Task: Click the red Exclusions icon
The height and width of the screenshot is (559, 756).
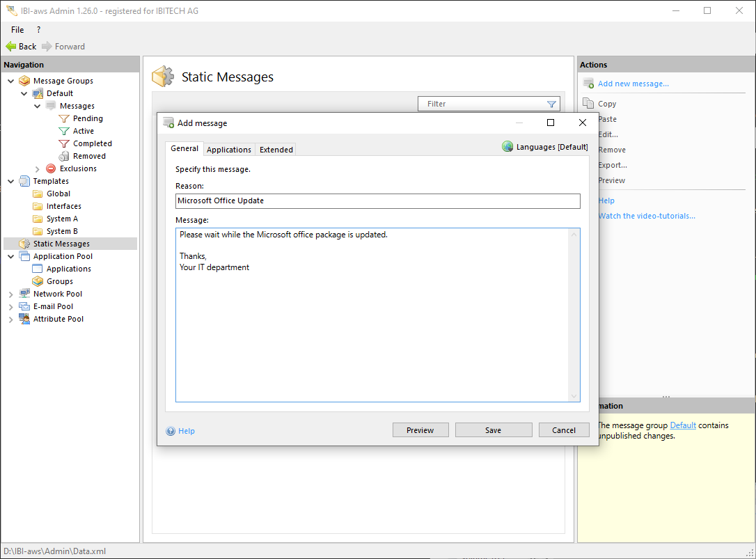Action: coord(51,168)
